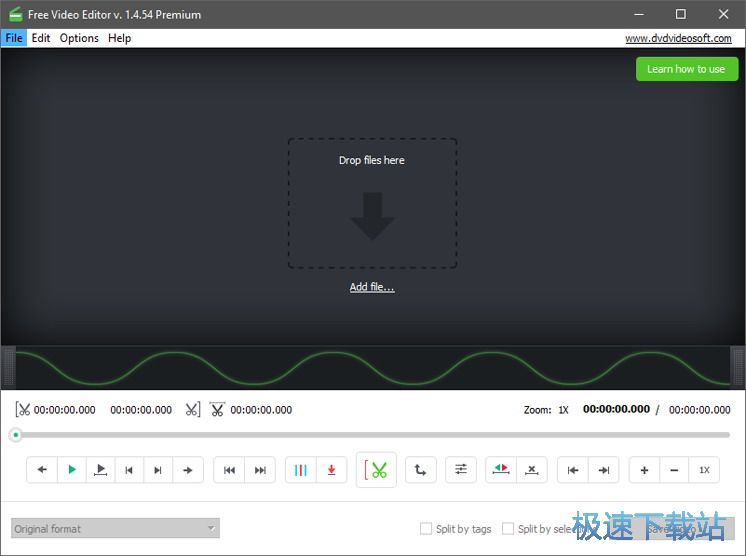
Task: Click the Drop files here area
Action: (373, 204)
